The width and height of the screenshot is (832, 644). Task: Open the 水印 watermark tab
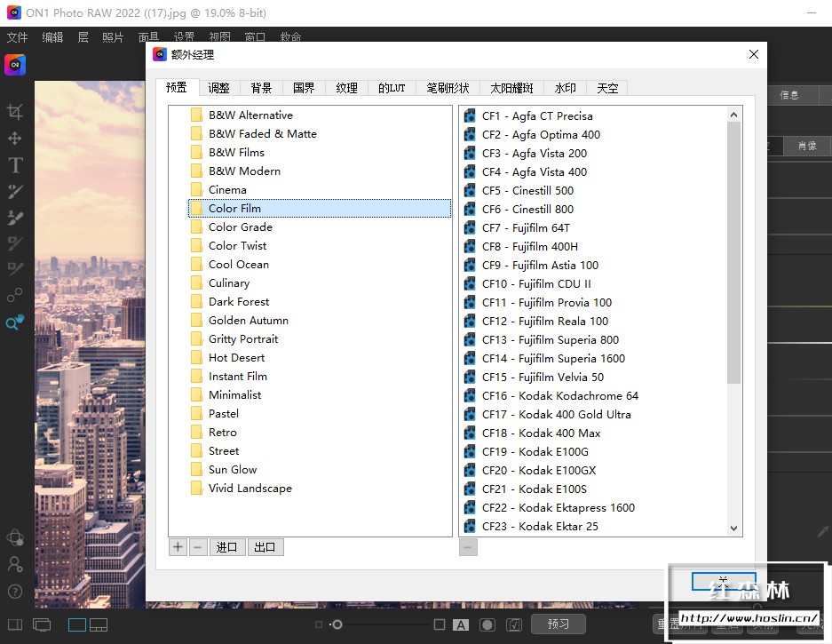[565, 88]
